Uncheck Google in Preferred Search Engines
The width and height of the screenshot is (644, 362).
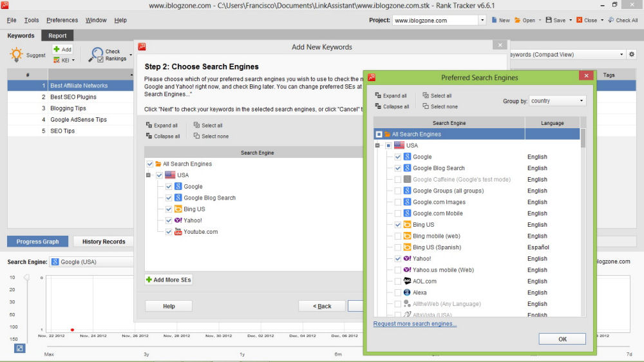[x=397, y=157]
